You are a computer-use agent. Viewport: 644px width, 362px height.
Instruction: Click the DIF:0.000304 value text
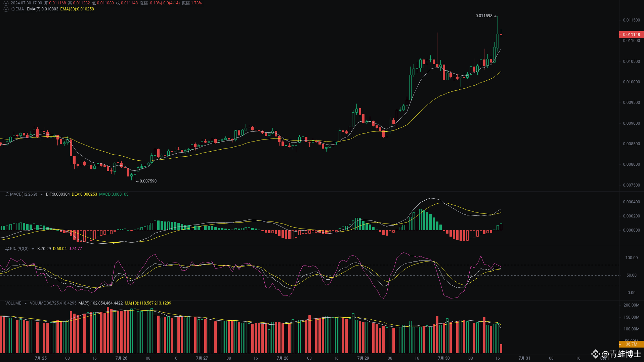(x=58, y=194)
